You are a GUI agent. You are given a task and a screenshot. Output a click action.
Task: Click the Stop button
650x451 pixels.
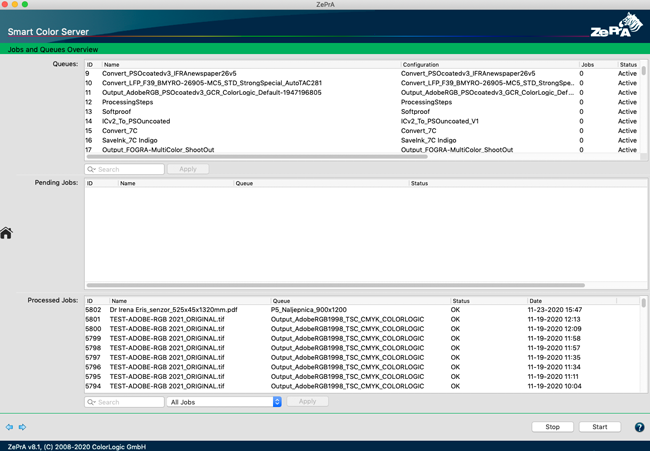(x=552, y=427)
